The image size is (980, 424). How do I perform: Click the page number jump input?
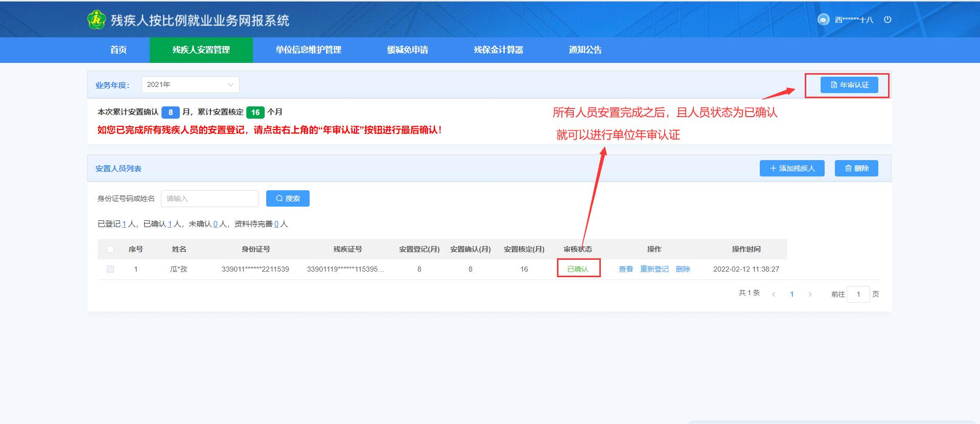point(858,294)
